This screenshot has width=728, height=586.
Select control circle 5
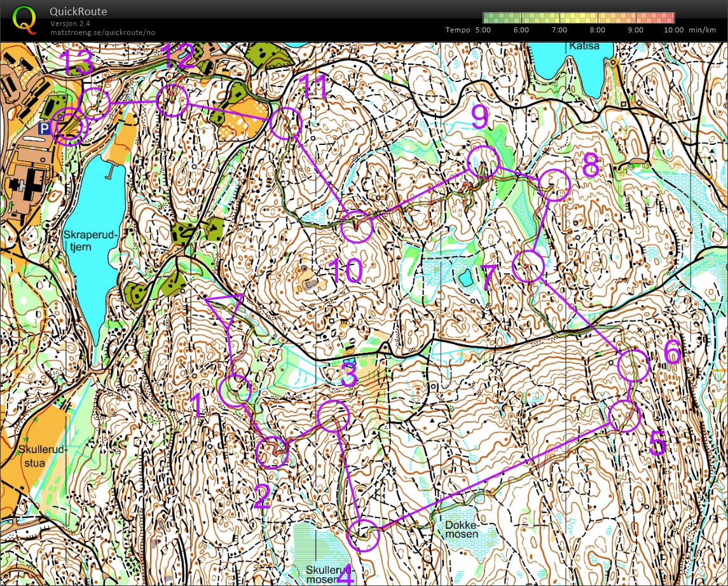point(625,416)
